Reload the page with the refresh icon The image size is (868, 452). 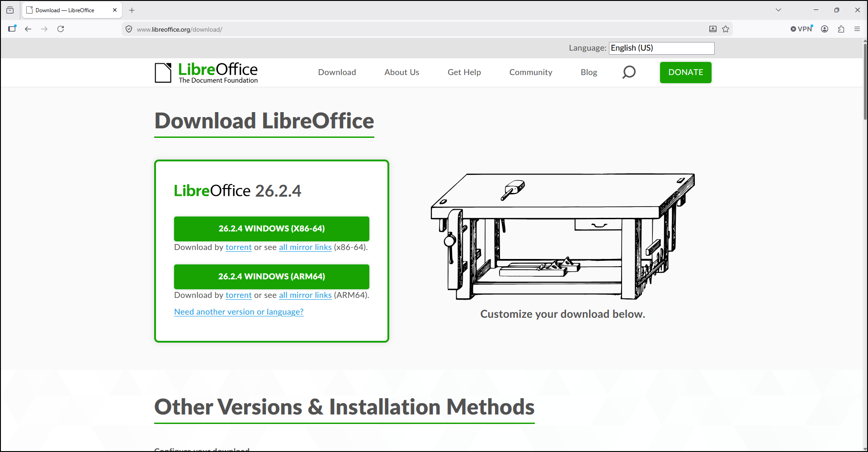[61, 29]
